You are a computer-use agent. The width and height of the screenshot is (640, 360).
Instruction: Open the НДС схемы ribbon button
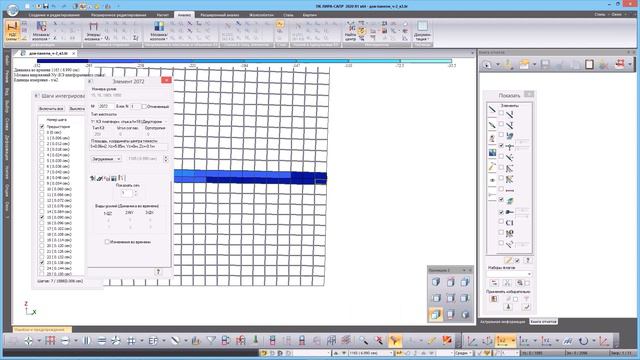click(x=12, y=31)
